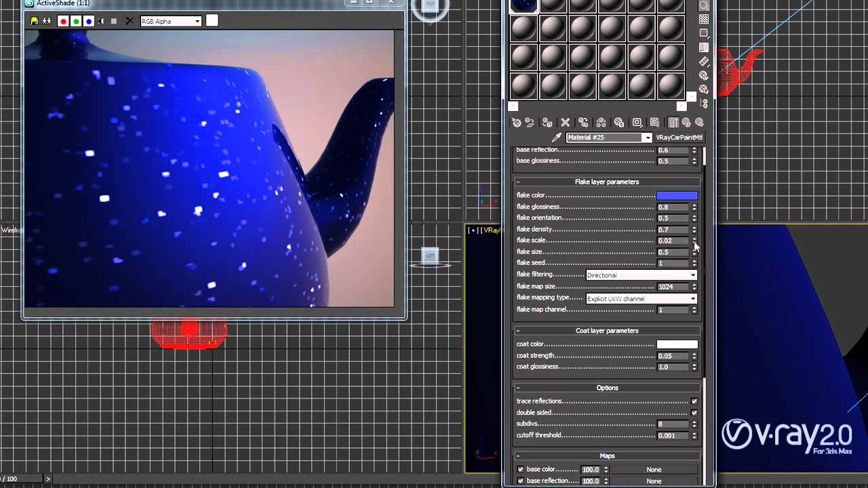Click Reset Map/Mtl to Default (X) icon
The image size is (868, 488).
pyautogui.click(x=565, y=123)
